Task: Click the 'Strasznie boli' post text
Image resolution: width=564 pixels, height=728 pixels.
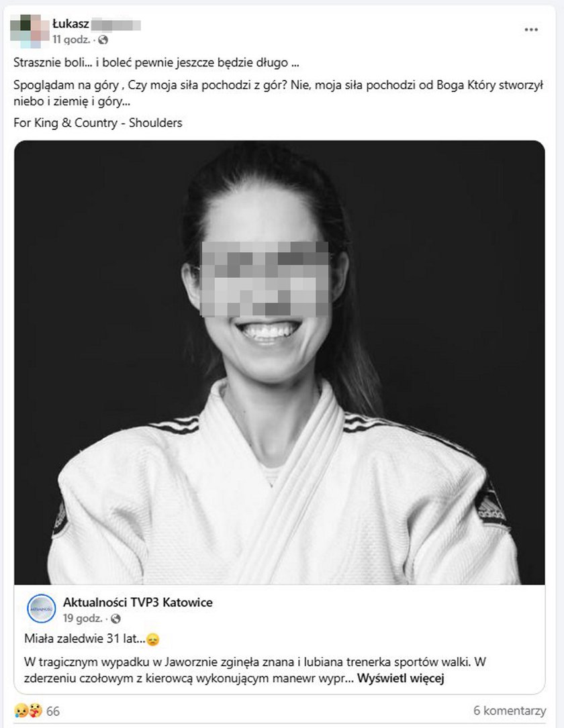Action: pyautogui.click(x=156, y=62)
